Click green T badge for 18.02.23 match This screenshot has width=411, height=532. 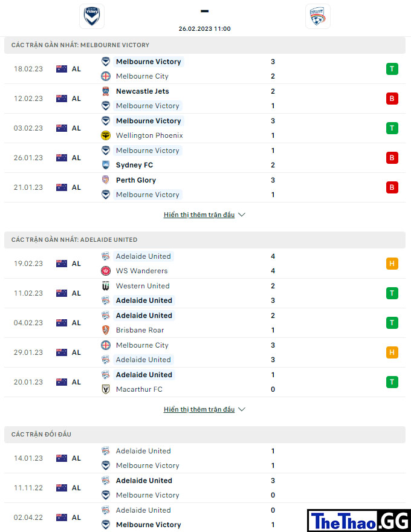tap(392, 69)
